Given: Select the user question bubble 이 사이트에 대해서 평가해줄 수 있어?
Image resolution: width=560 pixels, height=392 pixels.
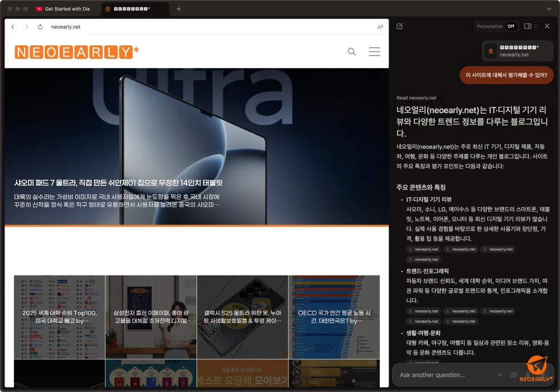Looking at the screenshot, I should point(506,75).
